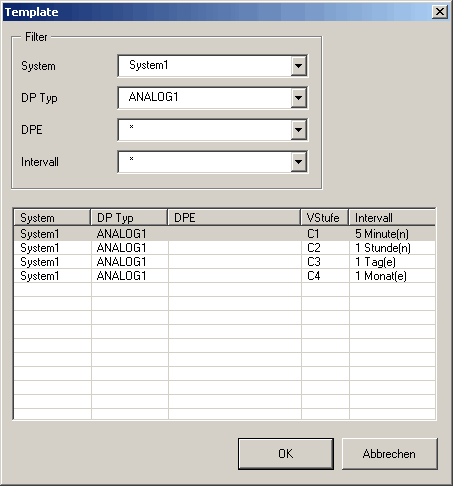Select the C1 5 Minute(n) table row
The width and height of the screenshot is (453, 486).
(x=225, y=234)
